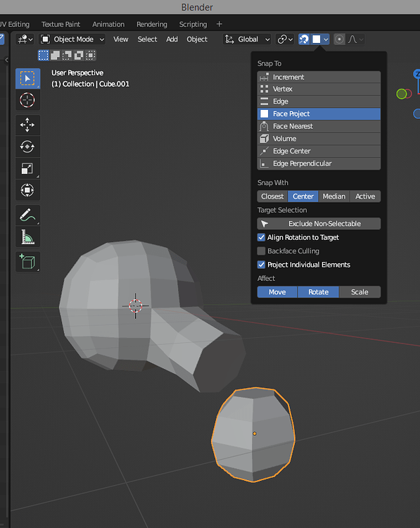Uncheck Align Rotation to Target
The image size is (420, 528).
261,237
